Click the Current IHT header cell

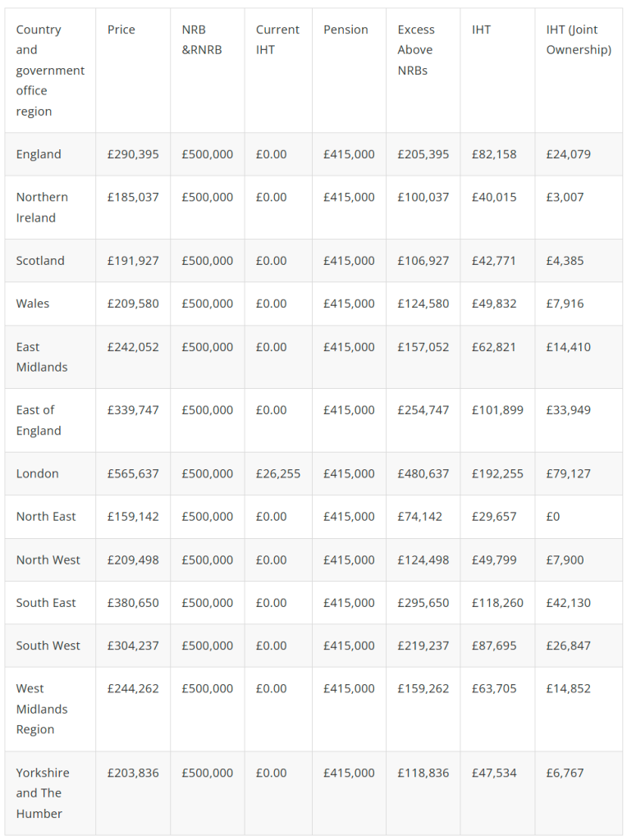pyautogui.click(x=277, y=39)
